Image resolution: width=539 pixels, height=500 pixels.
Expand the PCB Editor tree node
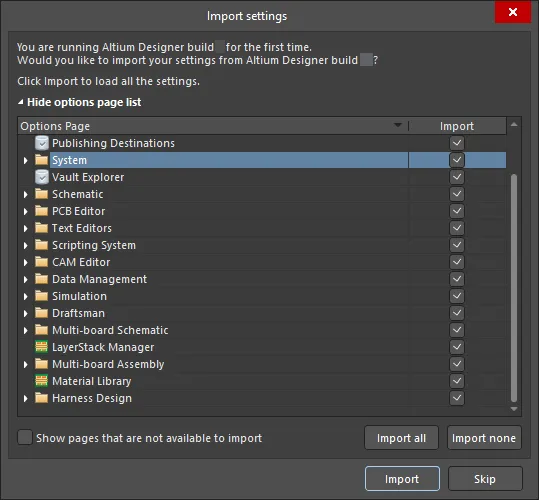click(x=25, y=211)
